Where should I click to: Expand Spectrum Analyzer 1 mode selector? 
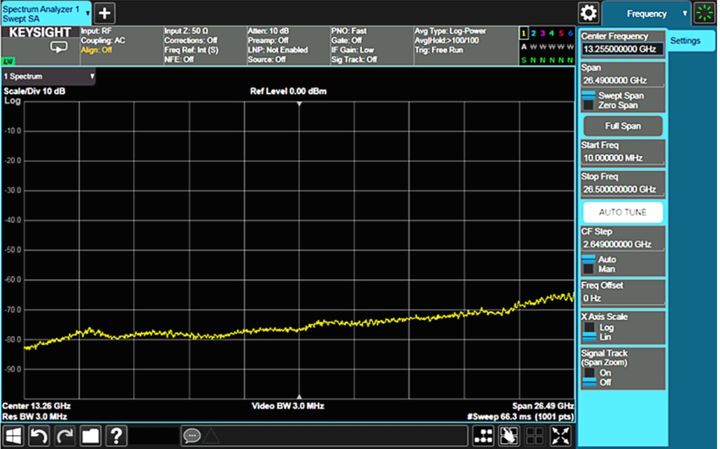[87, 13]
